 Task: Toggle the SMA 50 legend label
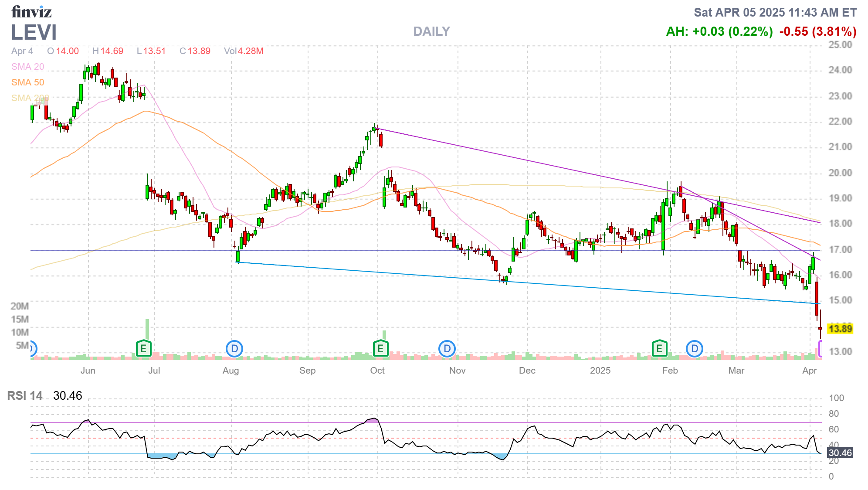click(x=27, y=82)
